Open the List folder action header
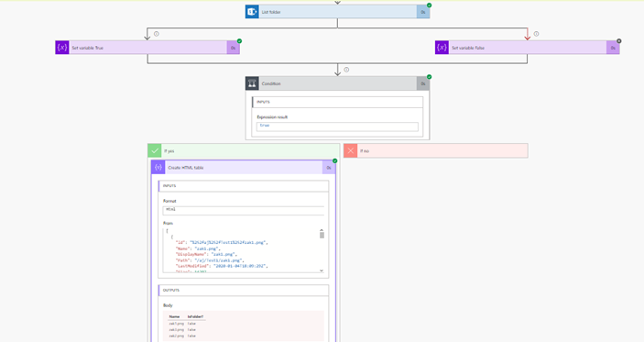644x342 pixels. click(x=338, y=12)
